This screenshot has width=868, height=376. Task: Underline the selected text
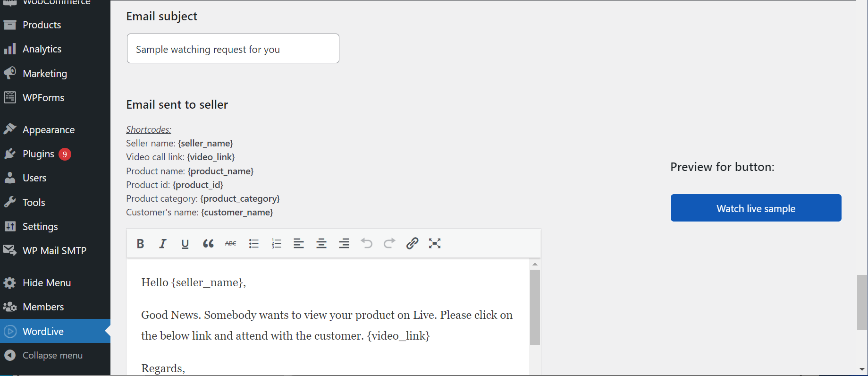185,244
